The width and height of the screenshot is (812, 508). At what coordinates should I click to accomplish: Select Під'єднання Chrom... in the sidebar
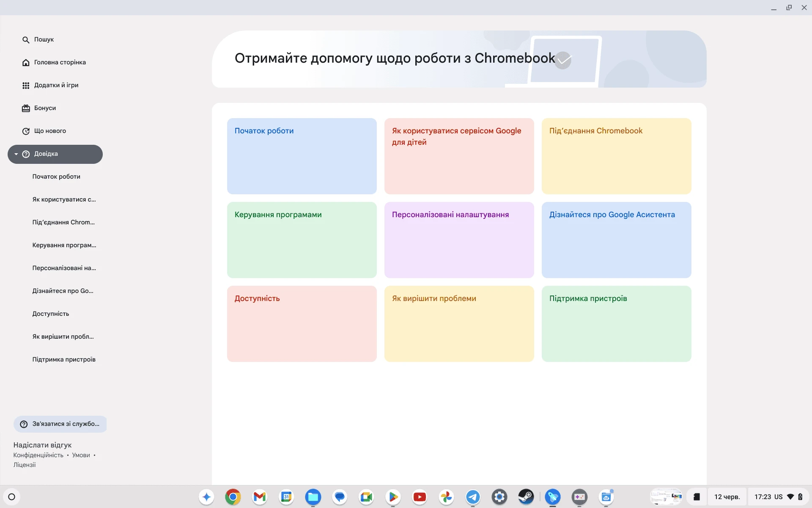pos(63,222)
